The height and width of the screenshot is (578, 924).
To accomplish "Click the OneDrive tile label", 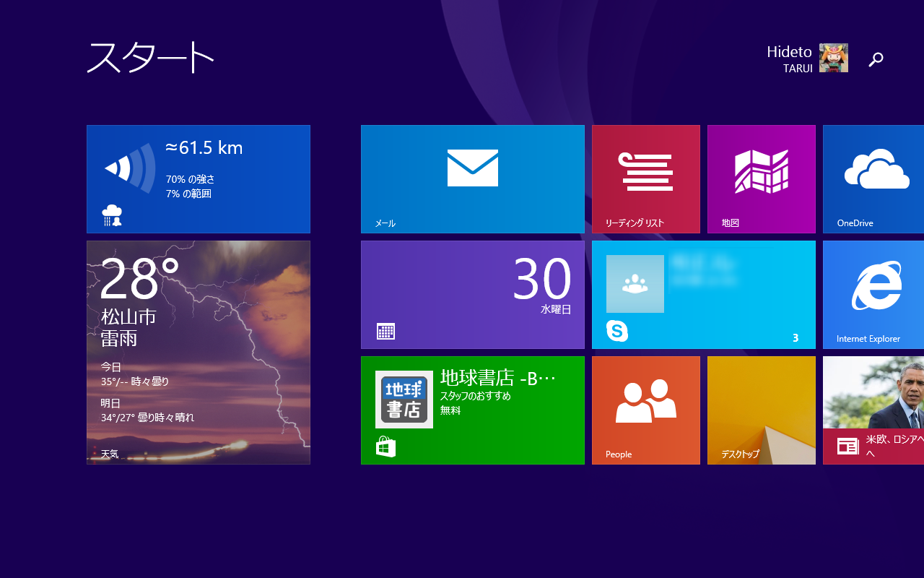I will pyautogui.click(x=855, y=223).
